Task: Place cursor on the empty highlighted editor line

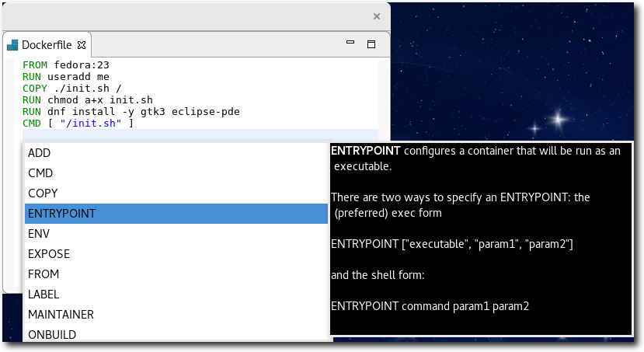Action: tap(194, 134)
